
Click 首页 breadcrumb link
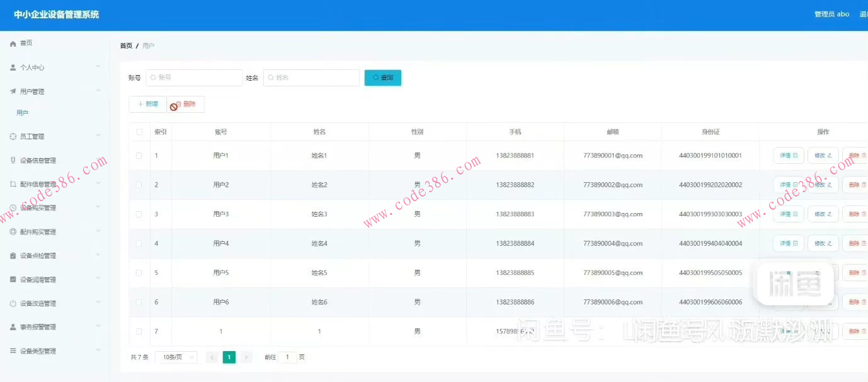coord(126,46)
